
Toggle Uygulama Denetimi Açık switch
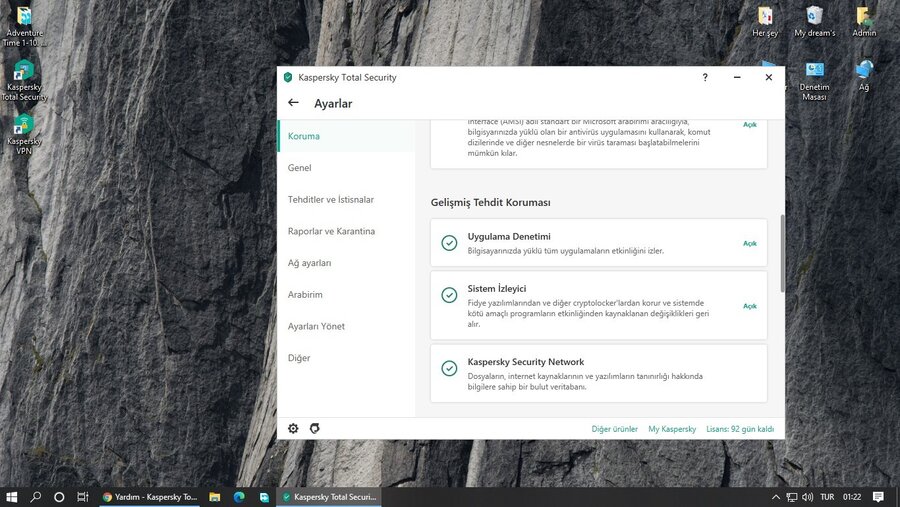click(749, 243)
